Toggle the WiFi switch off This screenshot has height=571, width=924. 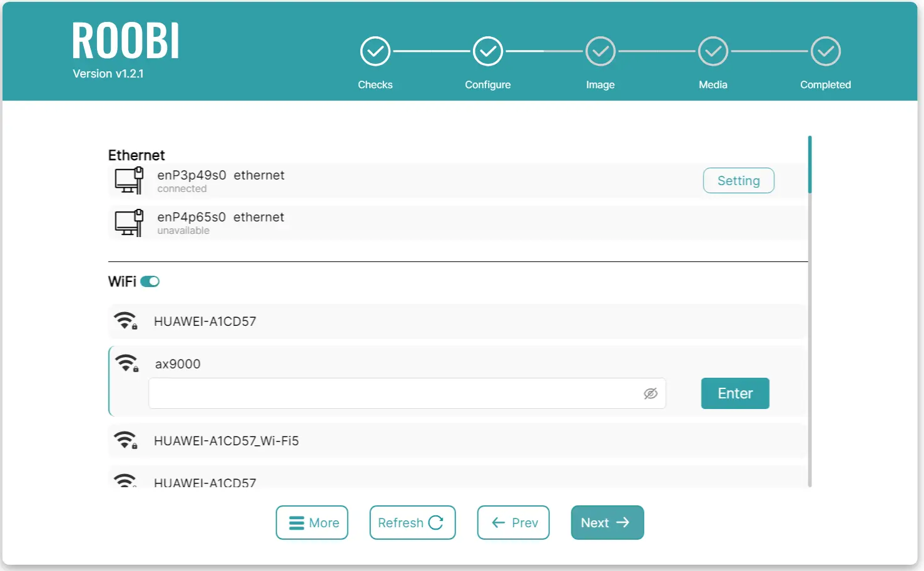point(150,281)
